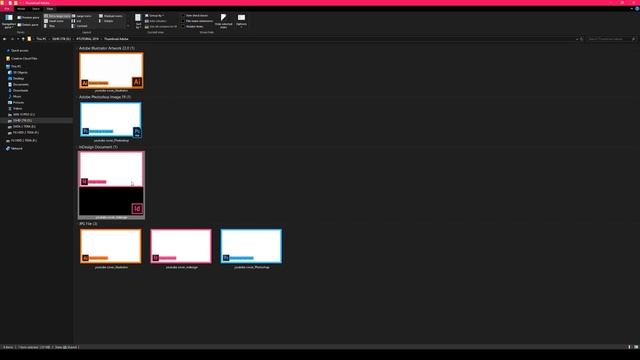Expand the layout gallery more arrow

click(128, 26)
